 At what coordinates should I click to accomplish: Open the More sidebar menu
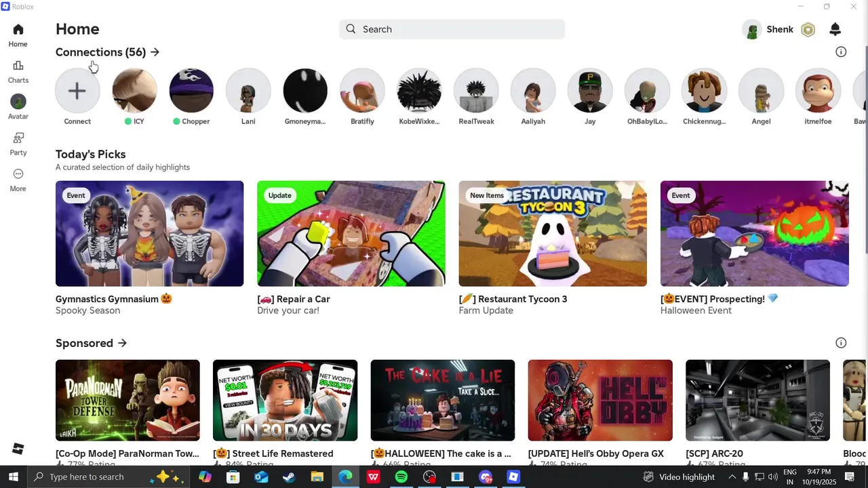[x=18, y=174]
